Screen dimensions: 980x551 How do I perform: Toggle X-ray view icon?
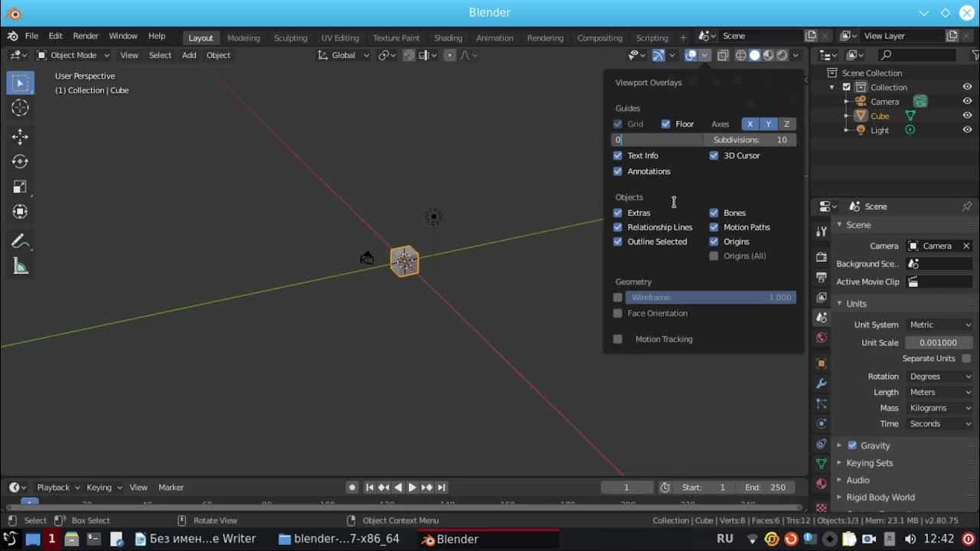point(723,55)
